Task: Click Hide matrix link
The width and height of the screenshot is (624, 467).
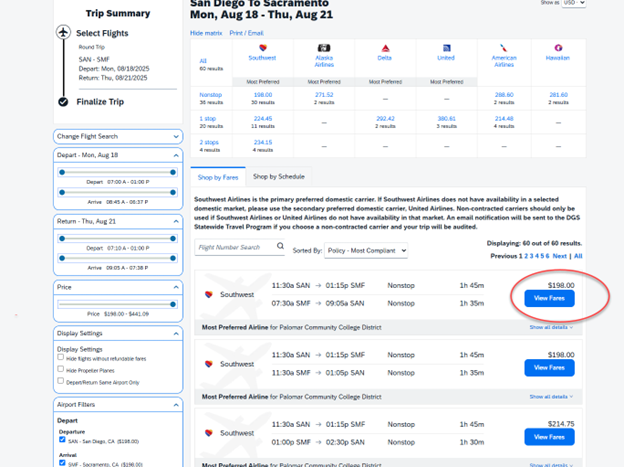Action: (x=206, y=33)
